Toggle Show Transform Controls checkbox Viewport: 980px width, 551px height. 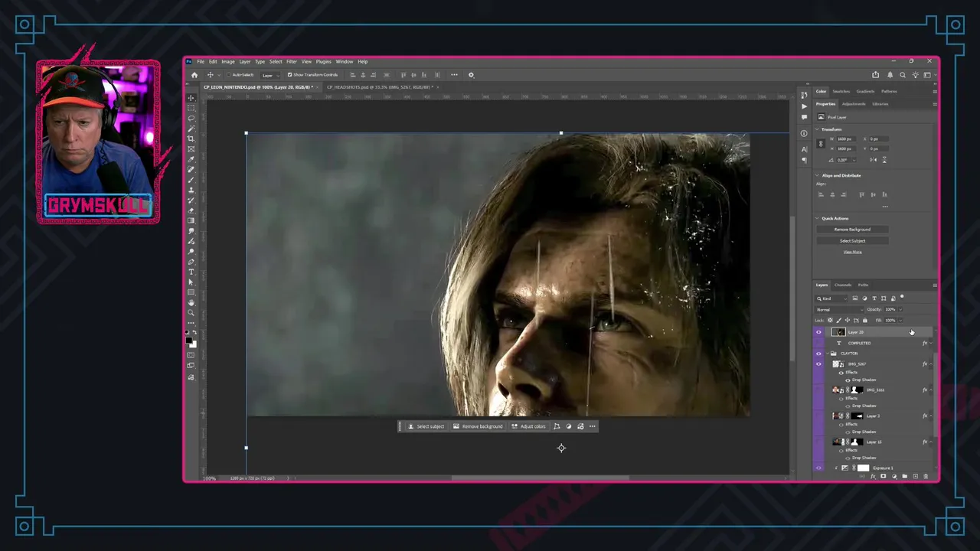point(289,75)
